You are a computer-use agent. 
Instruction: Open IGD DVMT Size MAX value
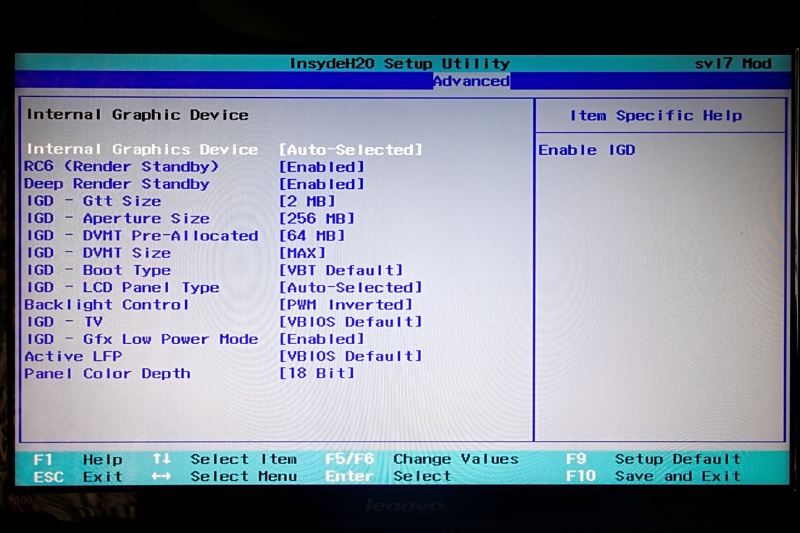tap(302, 253)
